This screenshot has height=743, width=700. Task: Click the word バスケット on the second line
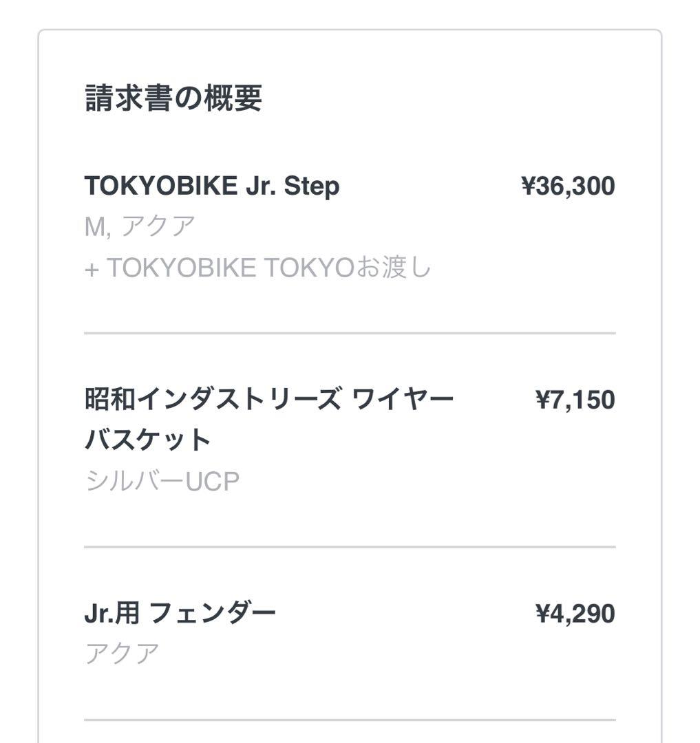tap(147, 440)
